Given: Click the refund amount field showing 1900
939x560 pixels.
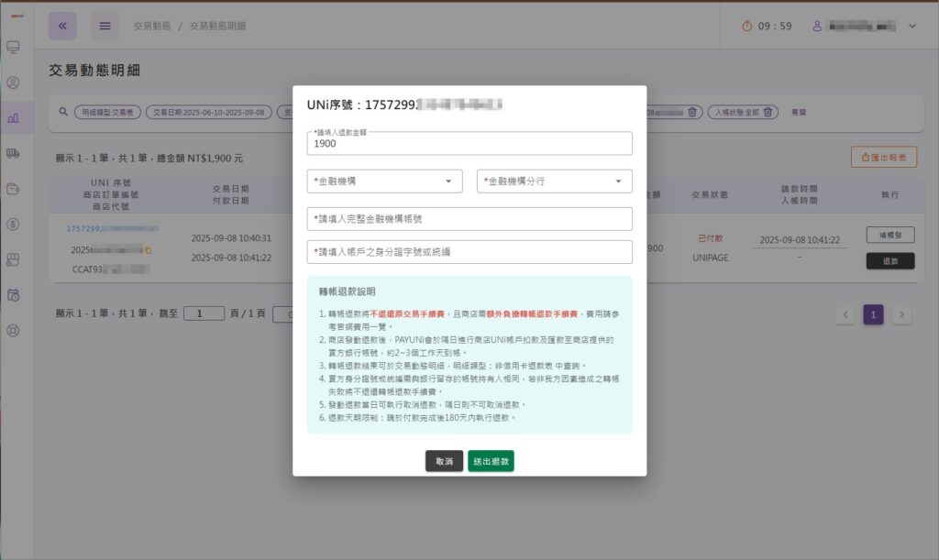Looking at the screenshot, I should click(469, 143).
